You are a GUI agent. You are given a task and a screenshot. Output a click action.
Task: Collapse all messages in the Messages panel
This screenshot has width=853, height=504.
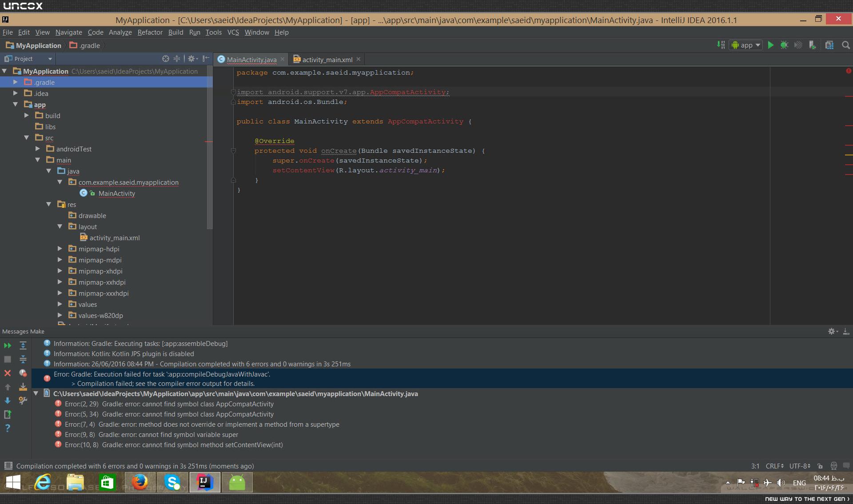[23, 359]
